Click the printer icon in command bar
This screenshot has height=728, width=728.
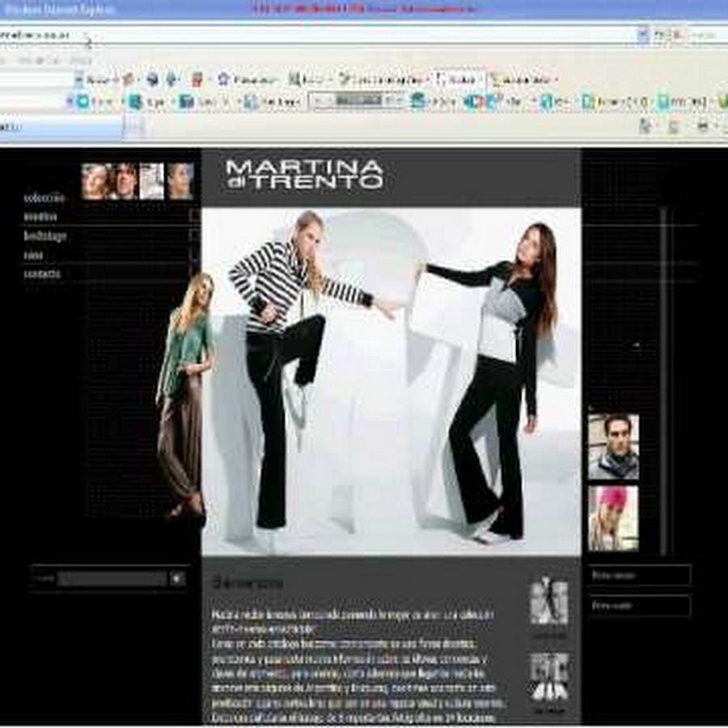point(703,126)
